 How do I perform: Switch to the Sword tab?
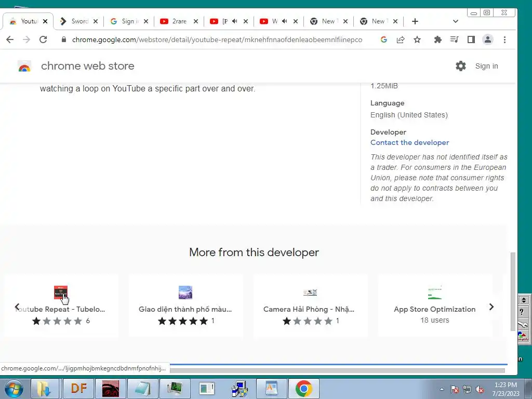(79, 21)
